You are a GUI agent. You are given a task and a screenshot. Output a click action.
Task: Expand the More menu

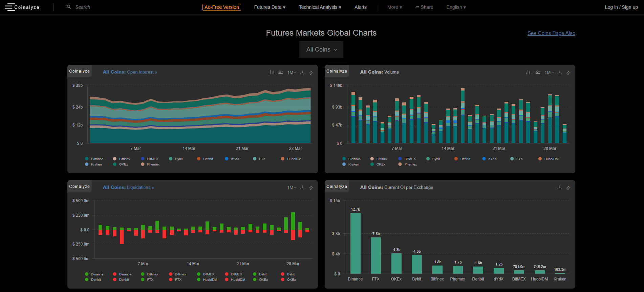point(394,7)
